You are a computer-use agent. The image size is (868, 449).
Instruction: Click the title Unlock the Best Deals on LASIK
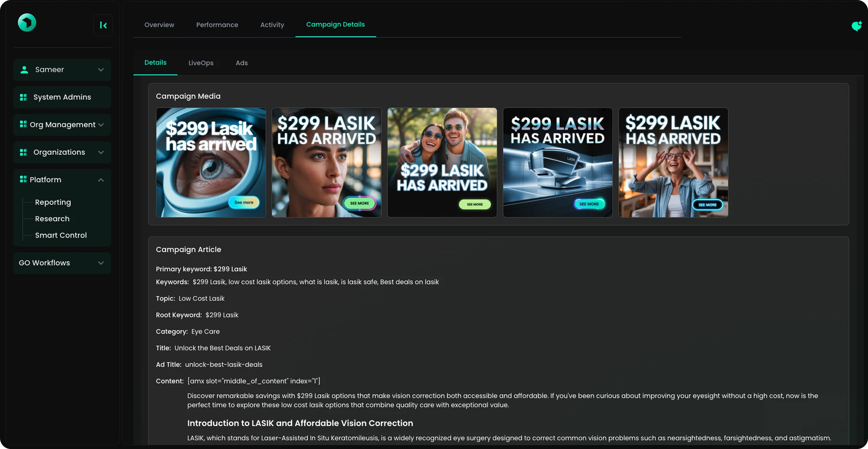click(x=222, y=348)
